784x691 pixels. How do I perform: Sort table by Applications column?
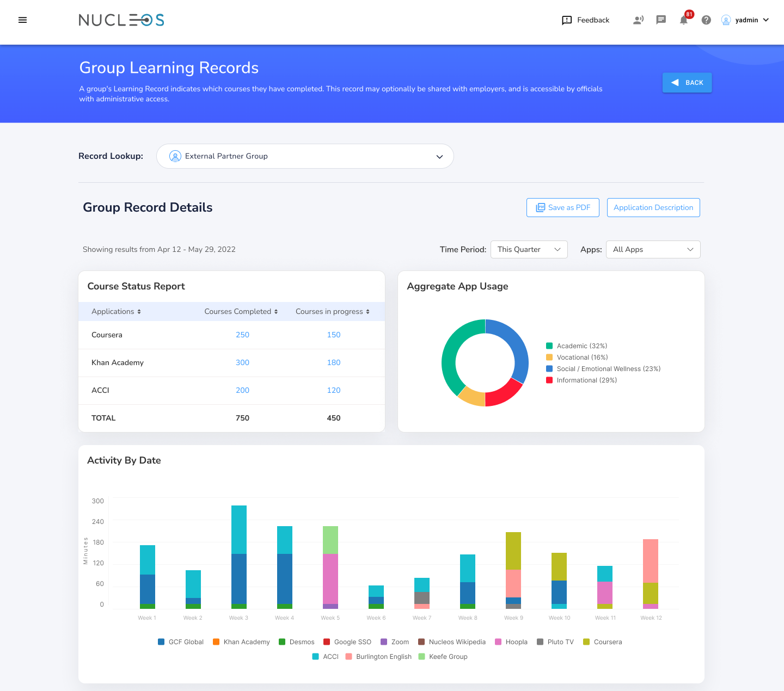(x=117, y=311)
